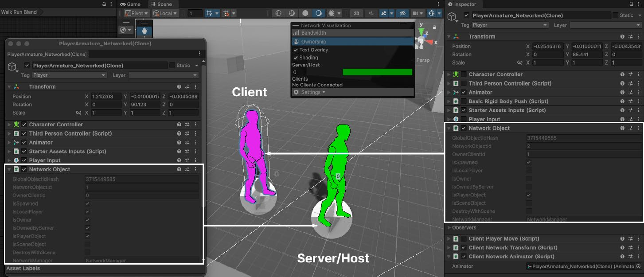The width and height of the screenshot is (644, 277).
Task: Open Transform help icon in right Inspector
Action: pos(622,37)
